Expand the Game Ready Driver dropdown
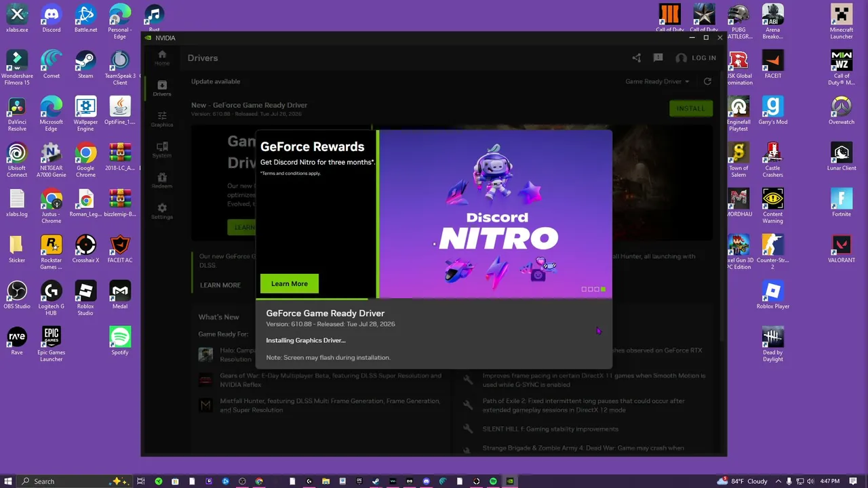This screenshot has width=868, height=488. 657,81
